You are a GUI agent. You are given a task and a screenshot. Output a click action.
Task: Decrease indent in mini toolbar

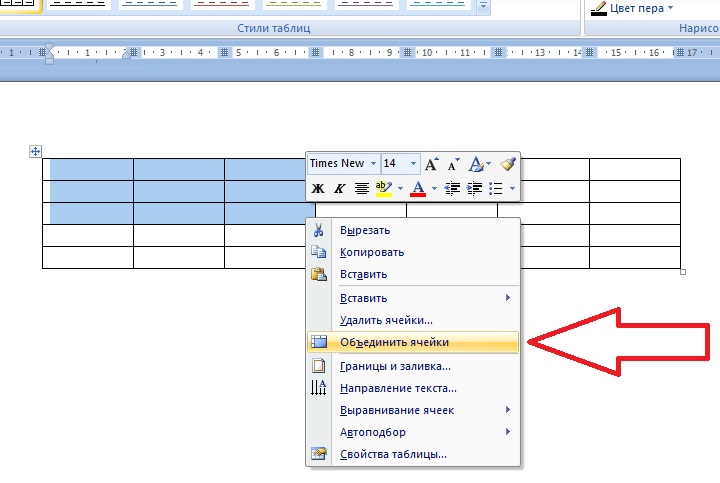pyautogui.click(x=452, y=188)
